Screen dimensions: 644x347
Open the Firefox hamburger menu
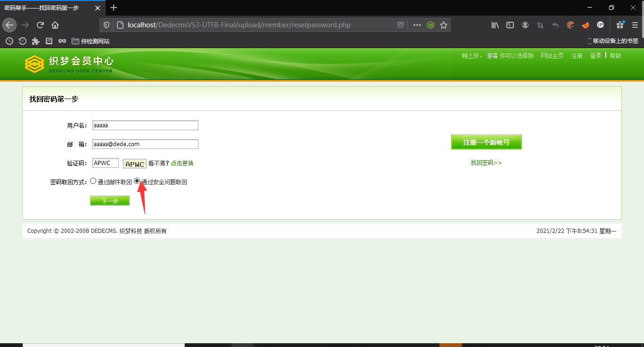pyautogui.click(x=635, y=25)
